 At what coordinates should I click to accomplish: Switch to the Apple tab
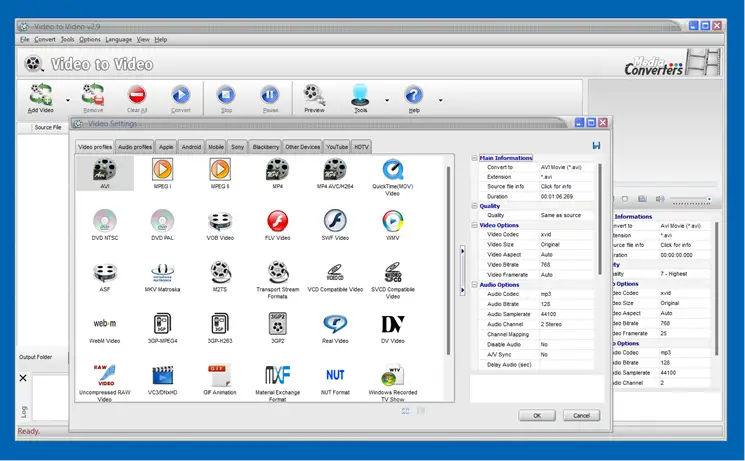click(166, 147)
